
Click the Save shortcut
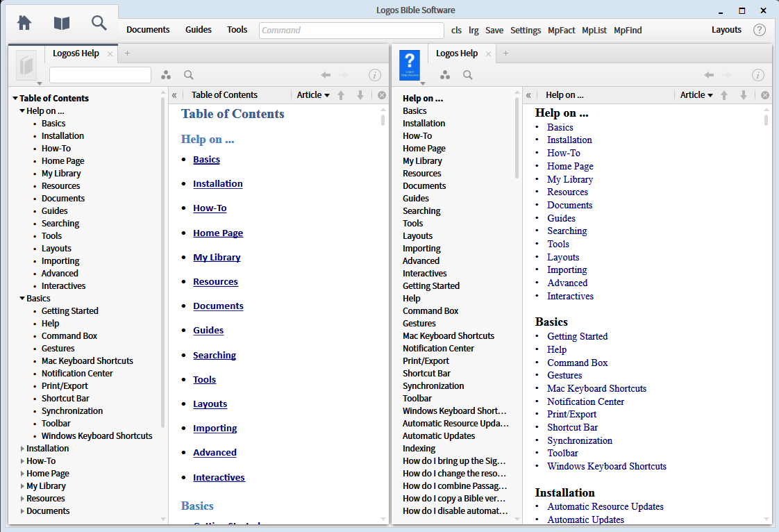coord(494,31)
